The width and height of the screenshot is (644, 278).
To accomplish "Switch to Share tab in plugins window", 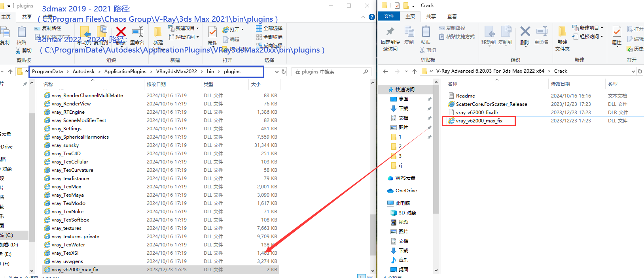I will pyautogui.click(x=27, y=17).
